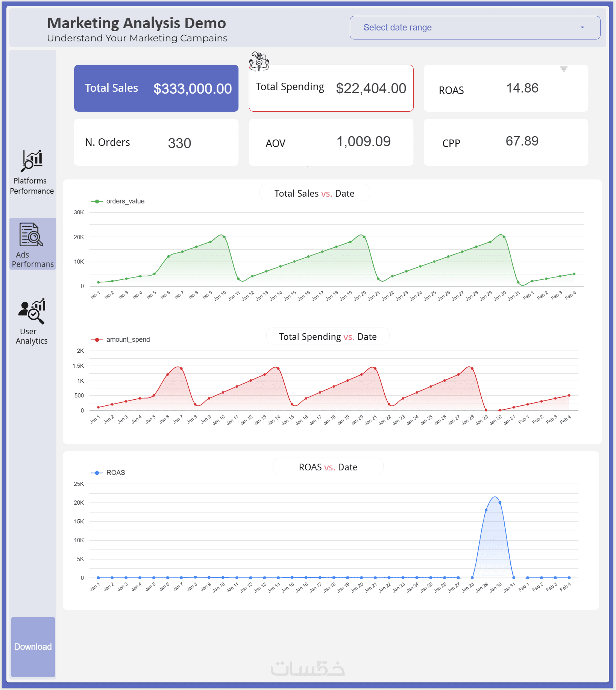Switch to Platforms Performance page label
Image resolution: width=616 pixels, height=690 pixels.
pos(32,186)
